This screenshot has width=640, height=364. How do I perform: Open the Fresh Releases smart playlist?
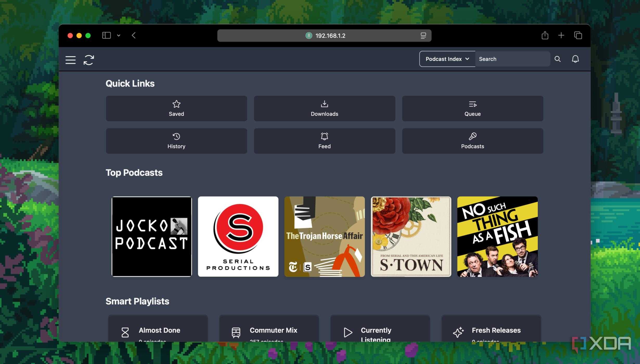tap(491, 328)
